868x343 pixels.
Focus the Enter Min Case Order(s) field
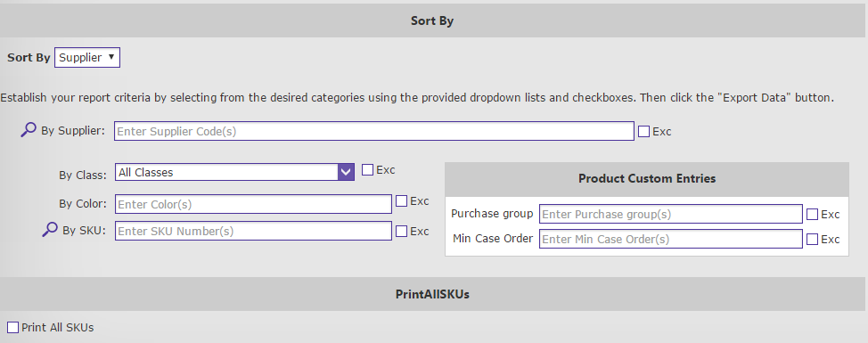pos(671,239)
